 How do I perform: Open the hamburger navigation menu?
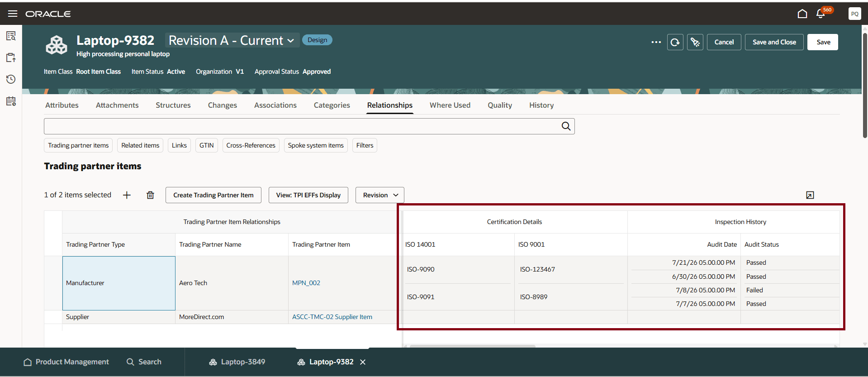pyautogui.click(x=13, y=14)
